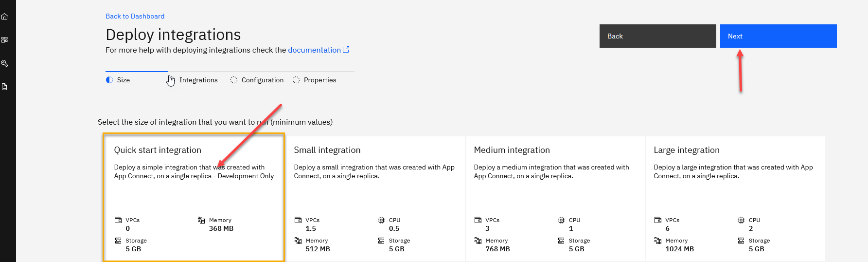Pick the Large integration size tile
This screenshot has width=868, height=262.
tap(734, 197)
